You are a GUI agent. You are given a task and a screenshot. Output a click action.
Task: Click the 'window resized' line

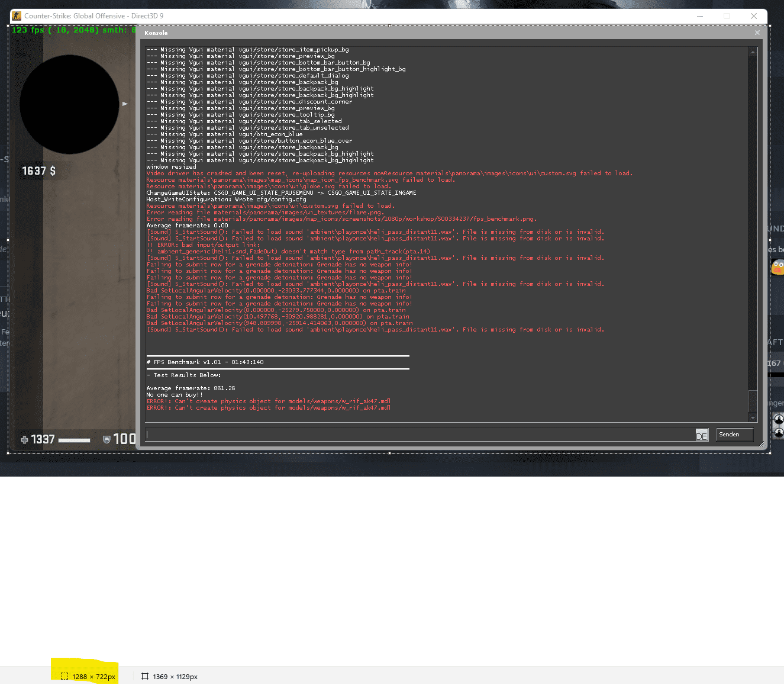(172, 167)
